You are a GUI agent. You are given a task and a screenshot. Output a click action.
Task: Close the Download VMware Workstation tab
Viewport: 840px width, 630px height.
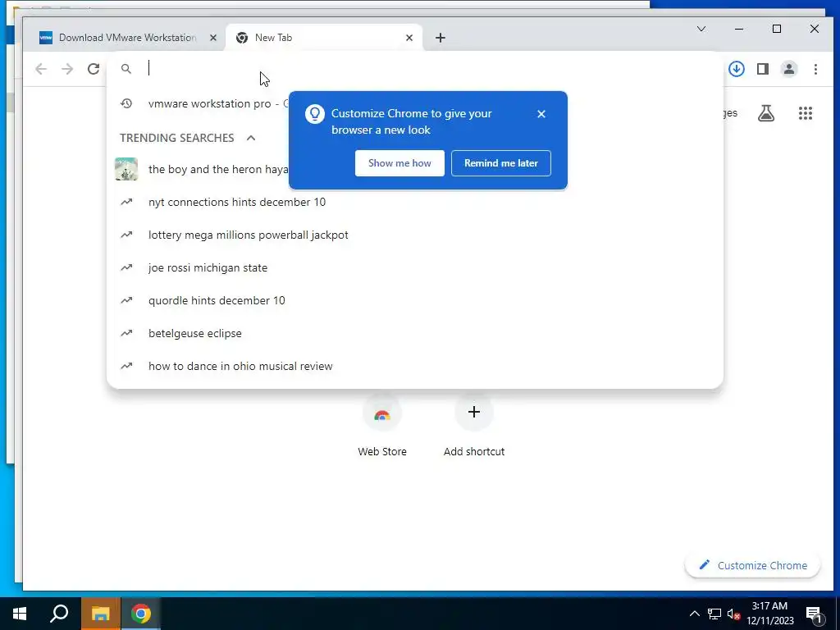pos(212,38)
